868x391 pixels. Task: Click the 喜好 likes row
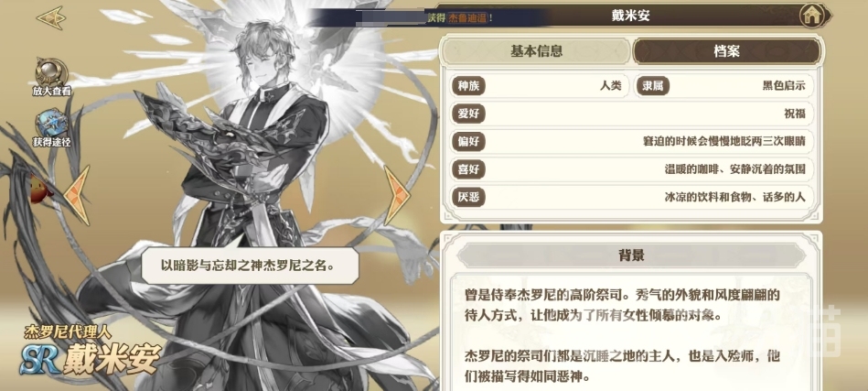point(632,168)
